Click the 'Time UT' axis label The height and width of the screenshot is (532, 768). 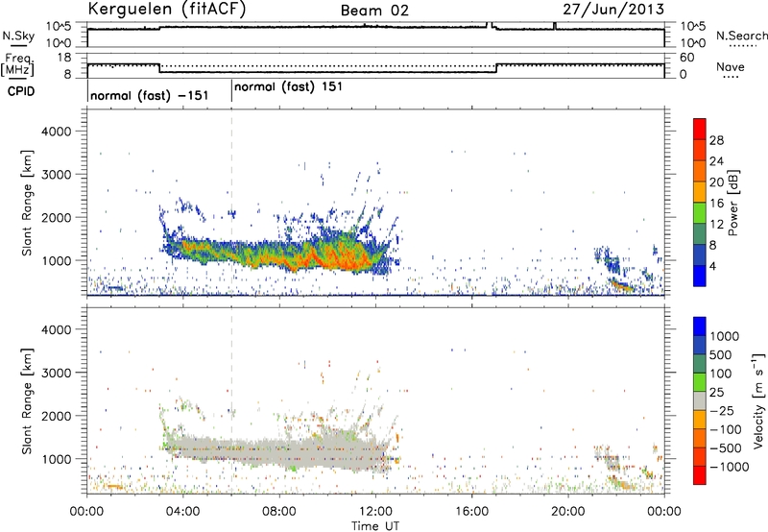(375, 525)
